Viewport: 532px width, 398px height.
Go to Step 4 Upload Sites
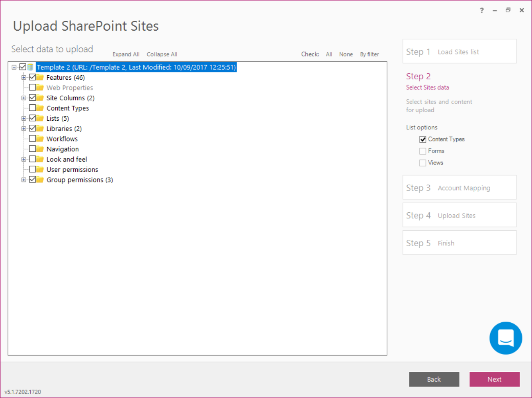tap(459, 215)
